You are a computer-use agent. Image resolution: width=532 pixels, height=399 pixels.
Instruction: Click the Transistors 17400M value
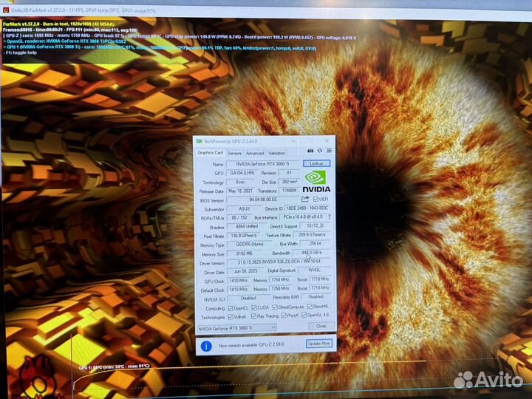tap(290, 191)
